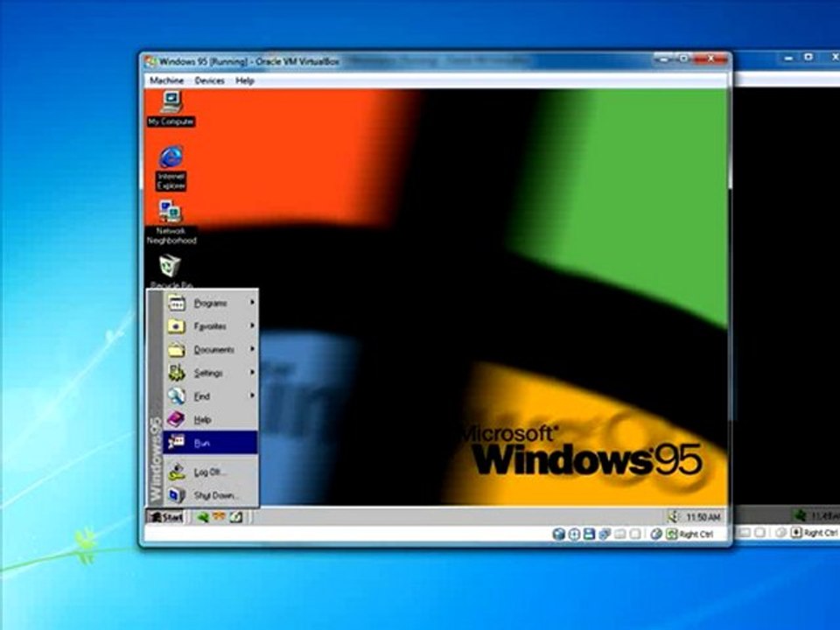840x630 pixels.
Task: Click VirtualBox optical disk status icon
Action: pos(574,534)
